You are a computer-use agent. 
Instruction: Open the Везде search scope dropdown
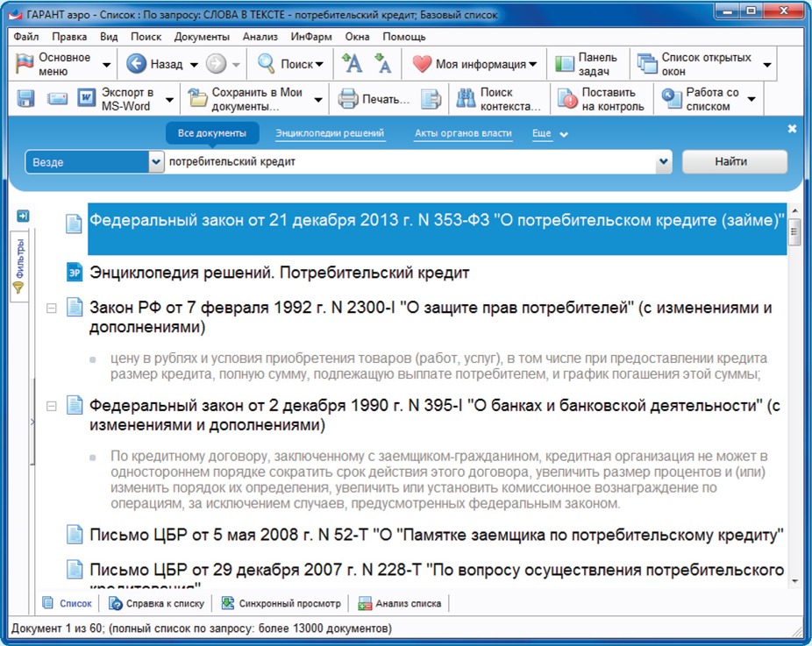tap(156, 162)
